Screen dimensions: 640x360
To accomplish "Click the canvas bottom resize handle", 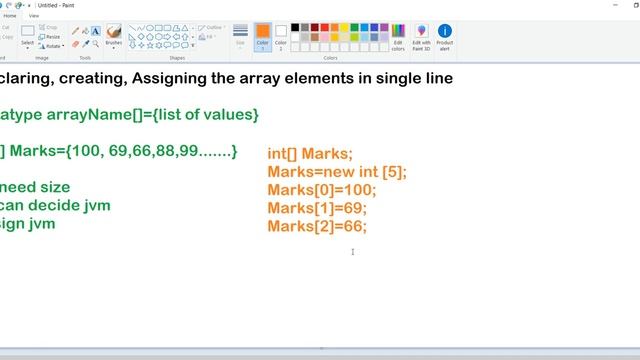I will coord(321,349).
